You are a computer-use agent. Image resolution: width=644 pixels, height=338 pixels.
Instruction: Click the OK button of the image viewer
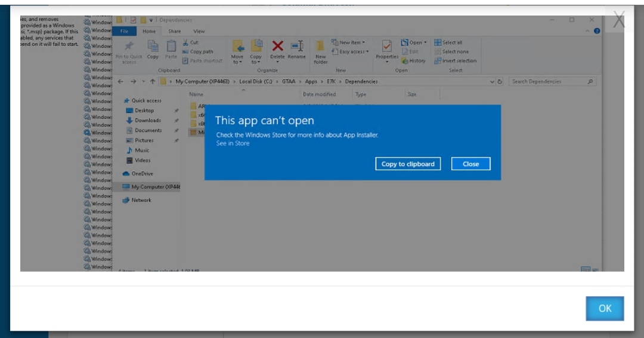coord(605,308)
